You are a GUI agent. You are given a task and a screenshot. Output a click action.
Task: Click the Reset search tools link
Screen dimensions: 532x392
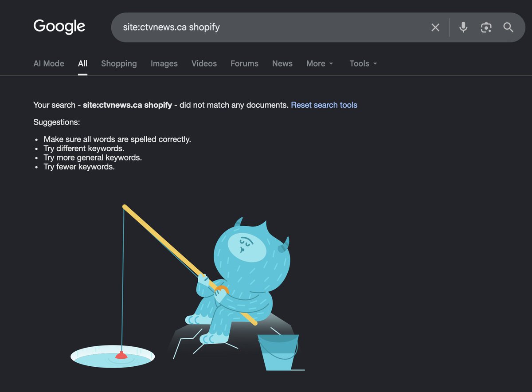324,105
